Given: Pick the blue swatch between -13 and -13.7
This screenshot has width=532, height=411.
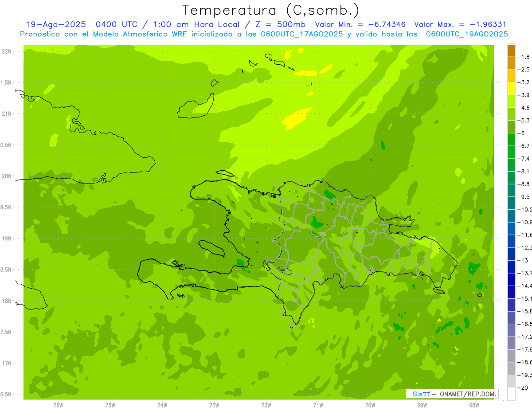Looking at the screenshot, I should (511, 266).
